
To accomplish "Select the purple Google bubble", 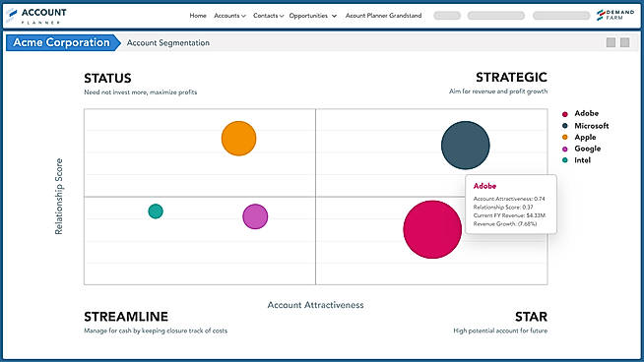I will tap(255, 216).
